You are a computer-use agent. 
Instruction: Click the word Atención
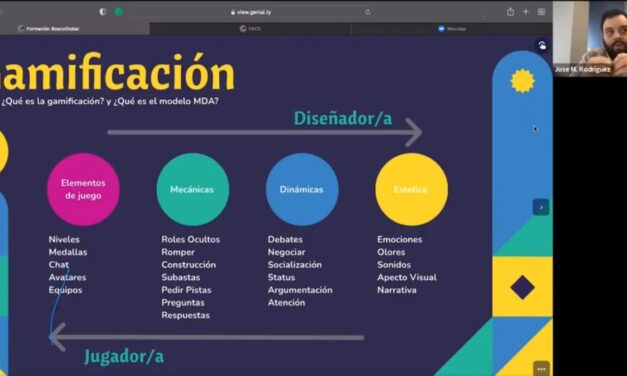pos(286,303)
